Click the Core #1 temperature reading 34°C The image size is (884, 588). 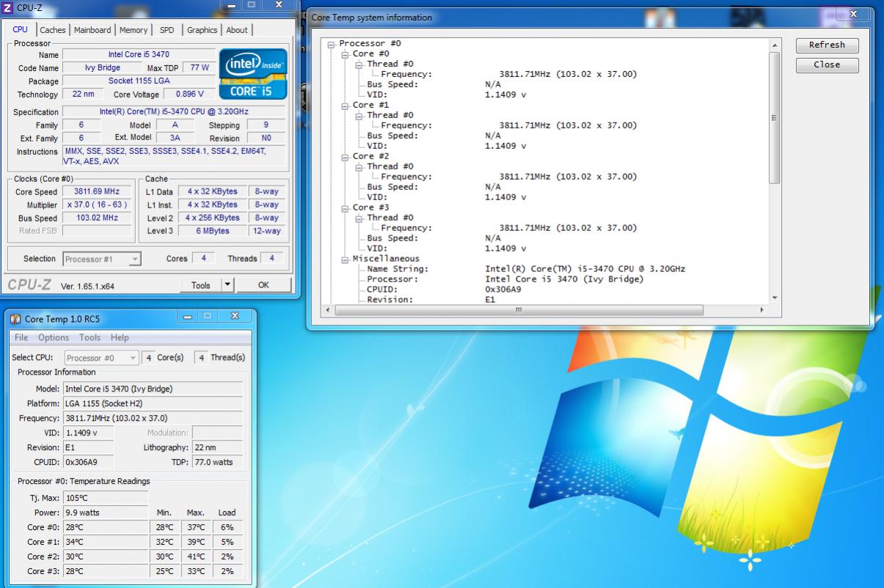[x=106, y=542]
